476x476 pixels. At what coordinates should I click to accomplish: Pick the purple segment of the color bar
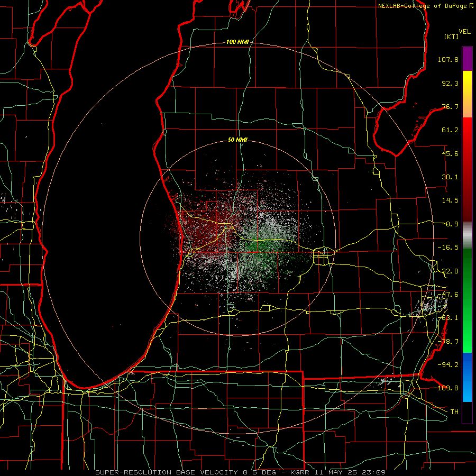point(467,59)
